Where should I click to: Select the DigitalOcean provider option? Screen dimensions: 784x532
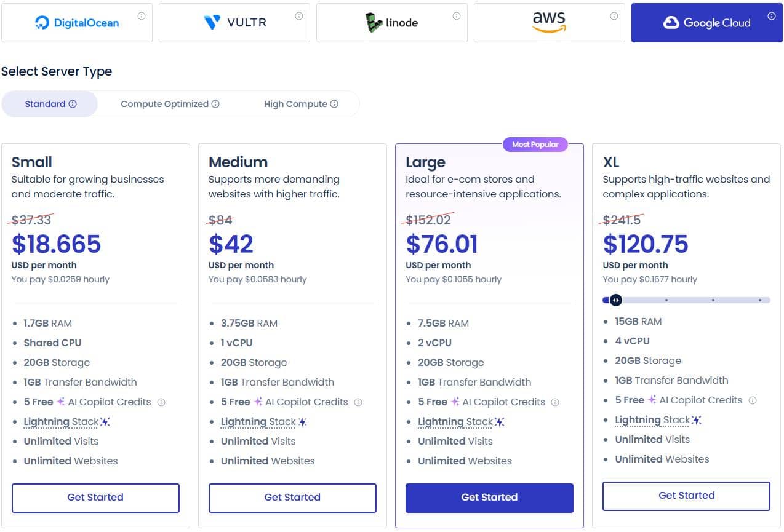point(77,23)
